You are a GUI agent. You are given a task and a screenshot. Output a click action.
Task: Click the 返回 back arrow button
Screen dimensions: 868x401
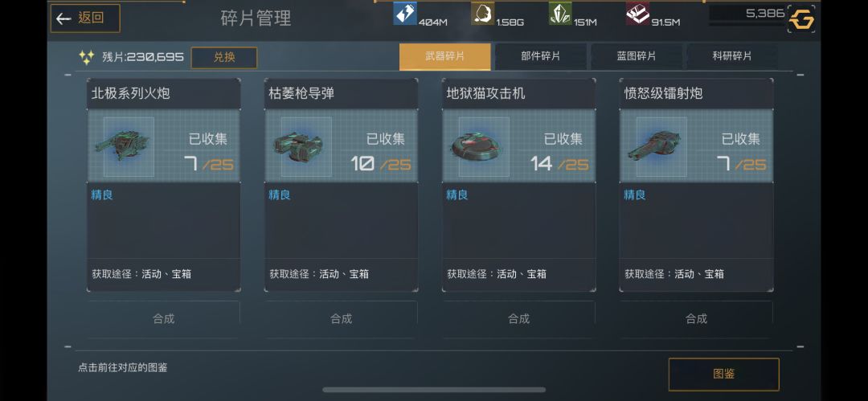tap(85, 18)
